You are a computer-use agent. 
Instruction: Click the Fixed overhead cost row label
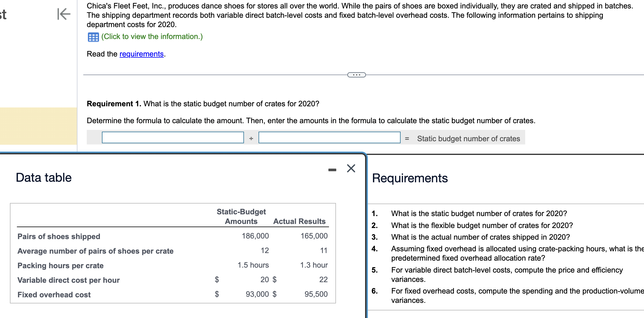click(54, 295)
